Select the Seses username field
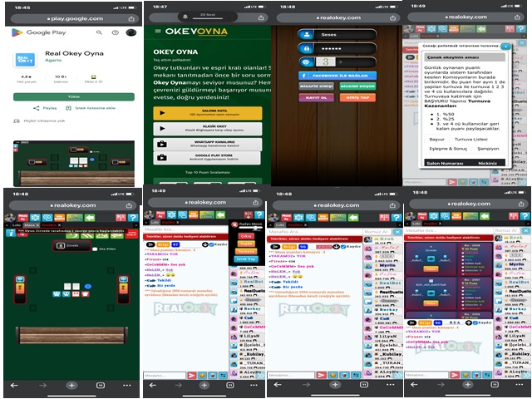 (x=337, y=35)
